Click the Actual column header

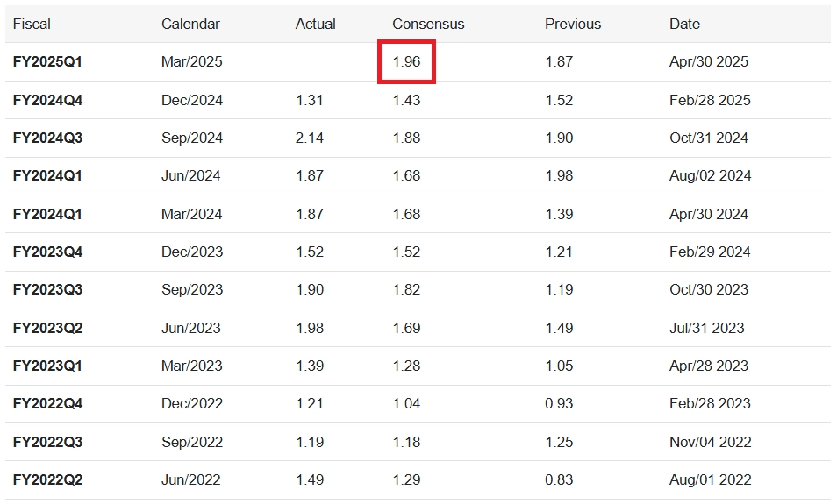tap(316, 24)
